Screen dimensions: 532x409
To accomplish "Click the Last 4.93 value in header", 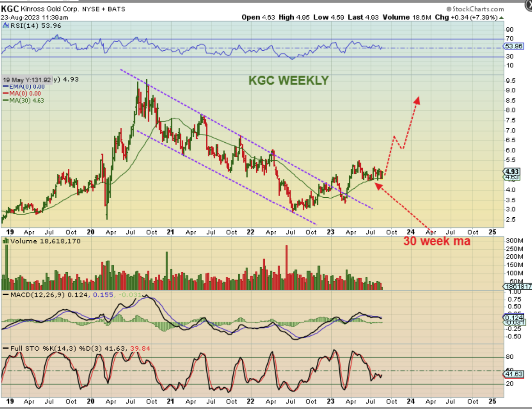I will 363,17.
